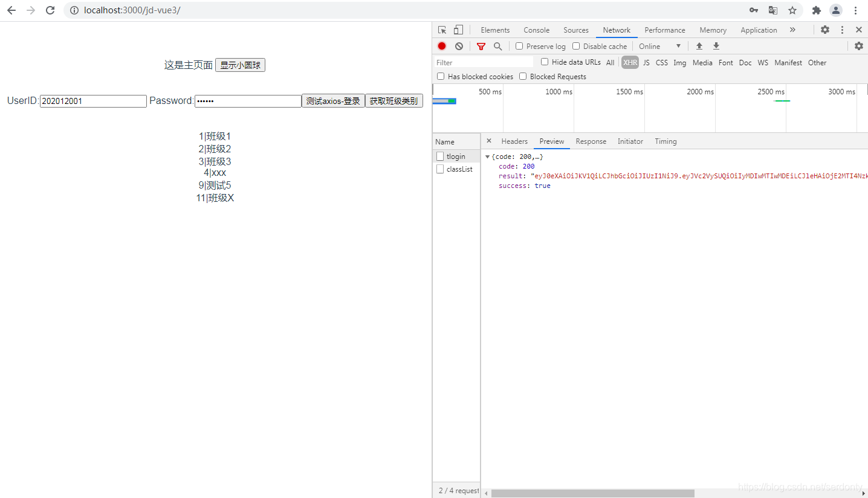Select the Img filter type
This screenshot has width=868, height=498.
(x=680, y=62)
